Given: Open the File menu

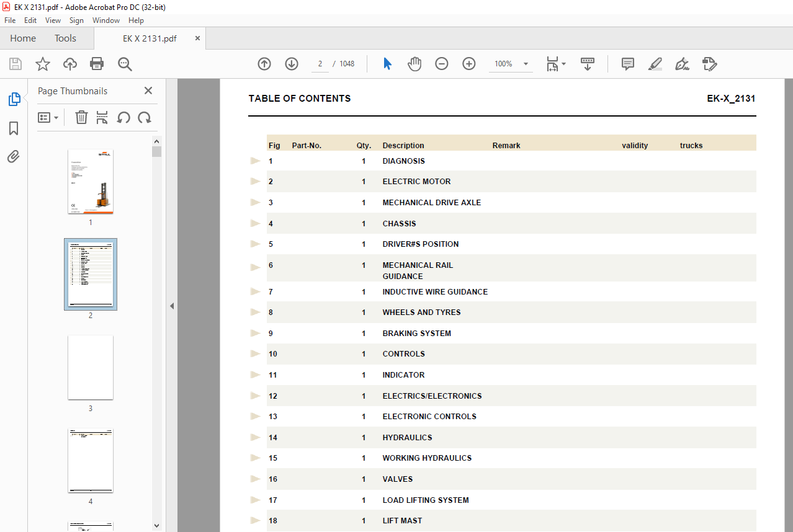Looking at the screenshot, I should 10,20.
